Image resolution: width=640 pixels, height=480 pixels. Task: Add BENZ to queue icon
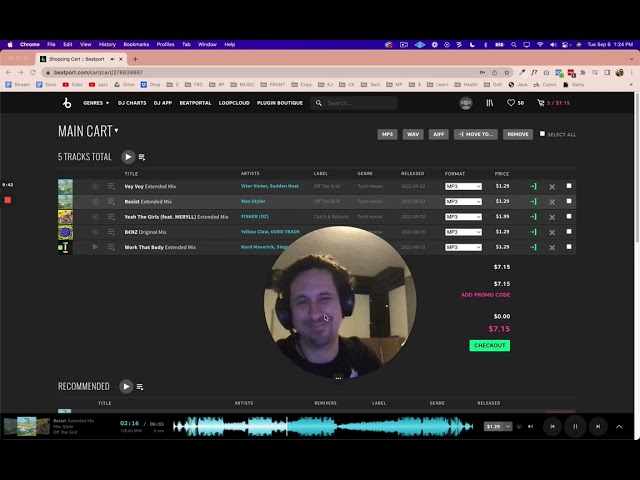coord(111,232)
